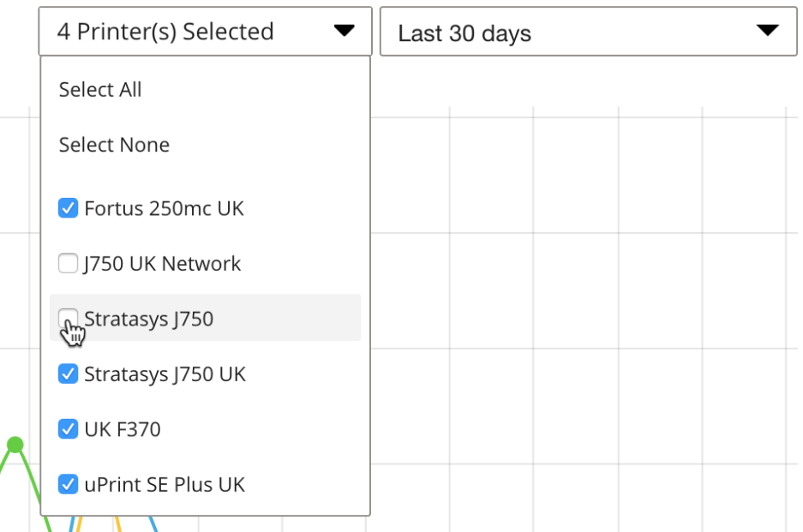
Task: Click the green data point on chart
Action: 15,445
